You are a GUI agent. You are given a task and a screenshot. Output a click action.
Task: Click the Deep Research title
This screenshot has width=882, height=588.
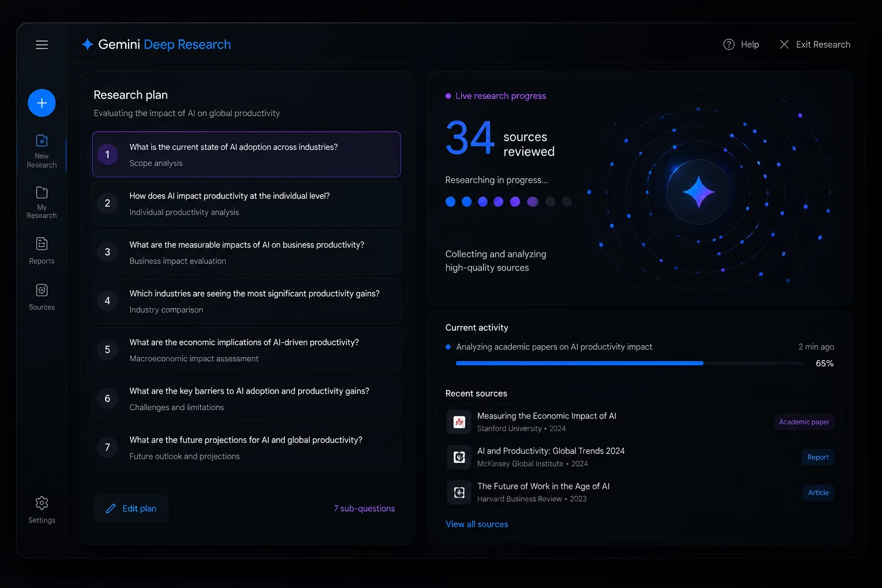[187, 44]
